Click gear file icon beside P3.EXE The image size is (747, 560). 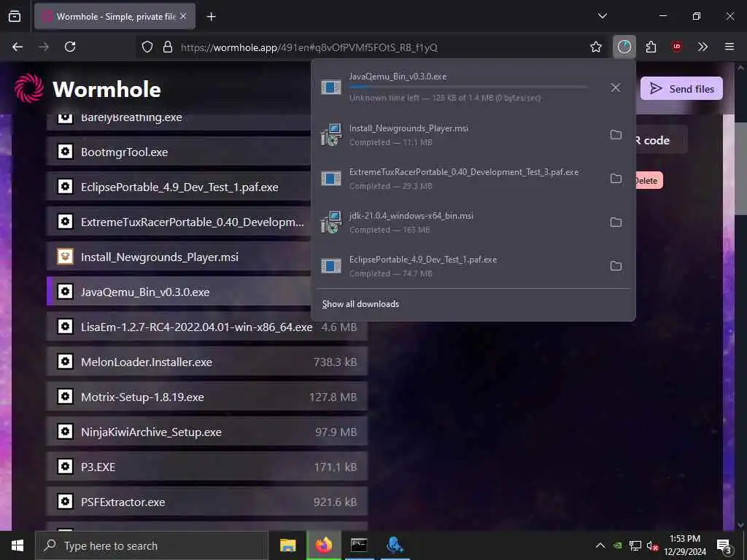pos(65,467)
